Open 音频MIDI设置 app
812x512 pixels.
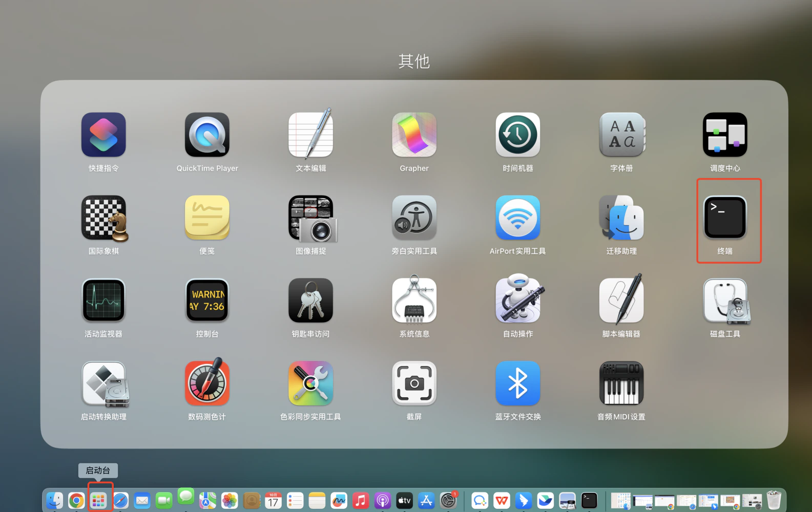pyautogui.click(x=621, y=383)
